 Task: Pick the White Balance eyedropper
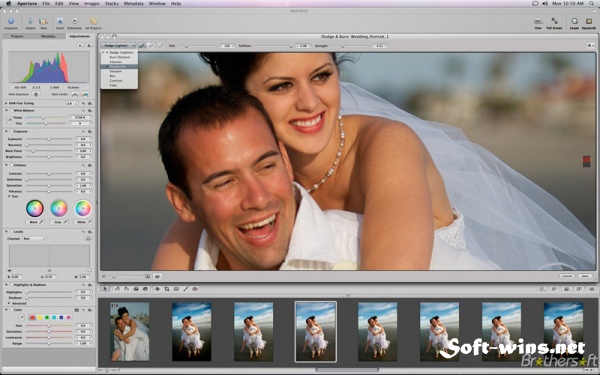click(x=9, y=121)
